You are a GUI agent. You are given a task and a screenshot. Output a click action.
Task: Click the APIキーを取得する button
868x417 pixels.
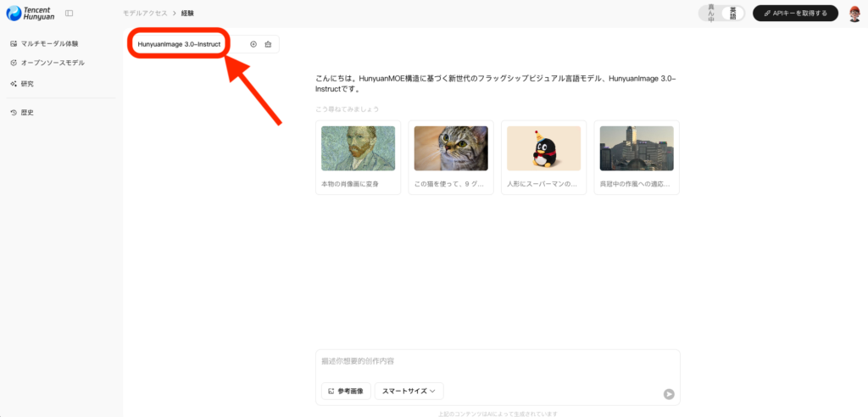point(795,13)
